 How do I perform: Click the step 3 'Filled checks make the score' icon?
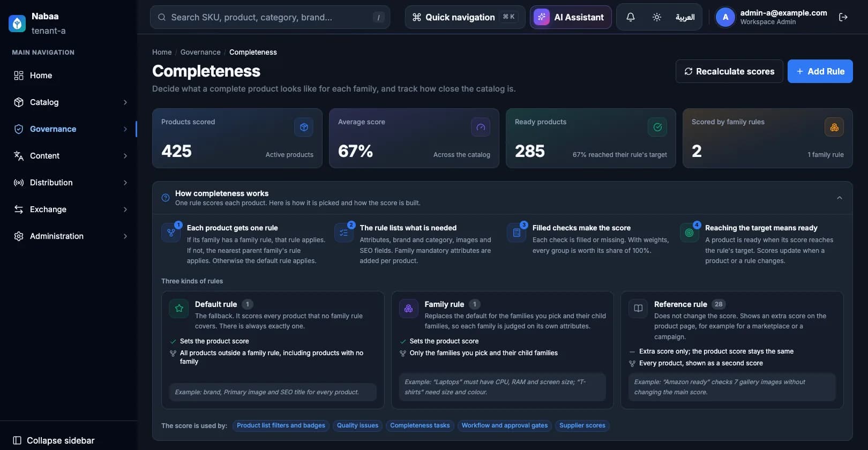(517, 233)
